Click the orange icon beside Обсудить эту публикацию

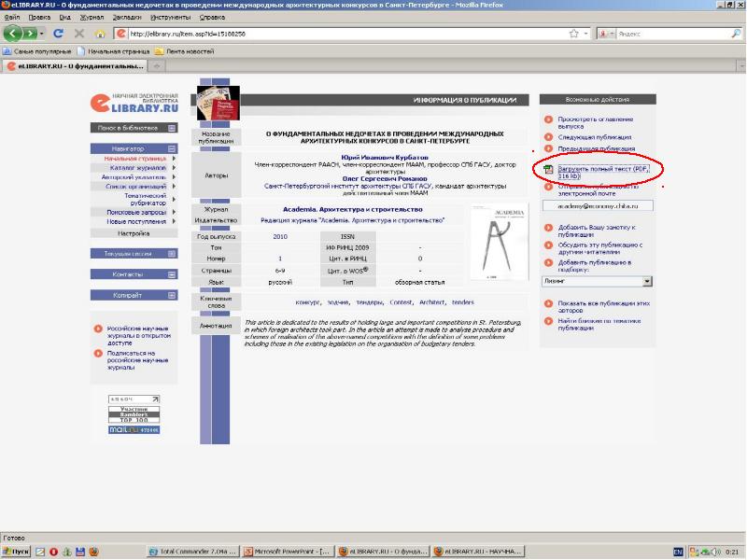point(548,245)
